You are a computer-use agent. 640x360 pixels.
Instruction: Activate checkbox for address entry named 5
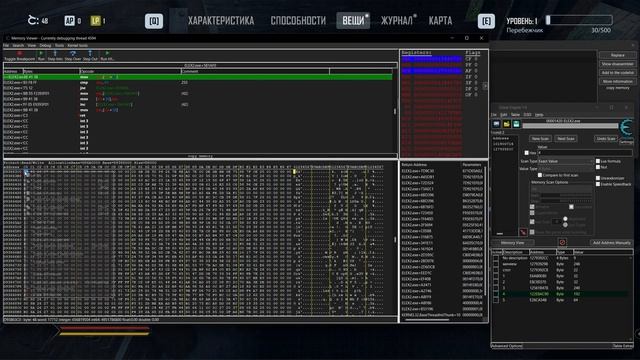pos(496,300)
